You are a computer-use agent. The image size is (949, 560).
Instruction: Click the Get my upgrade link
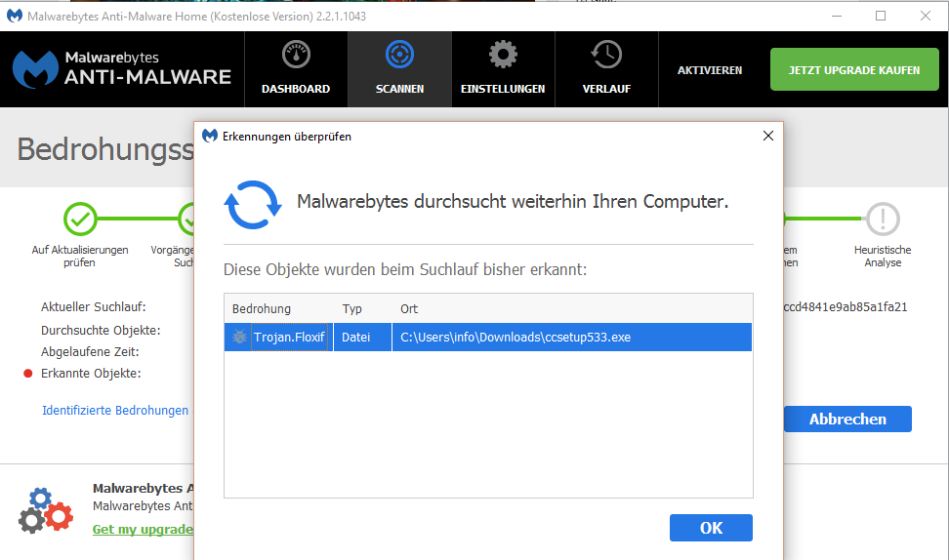point(143,529)
